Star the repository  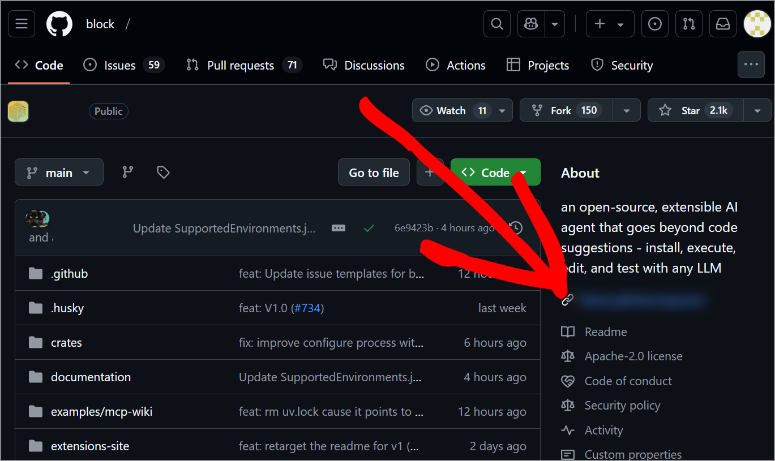(x=695, y=110)
